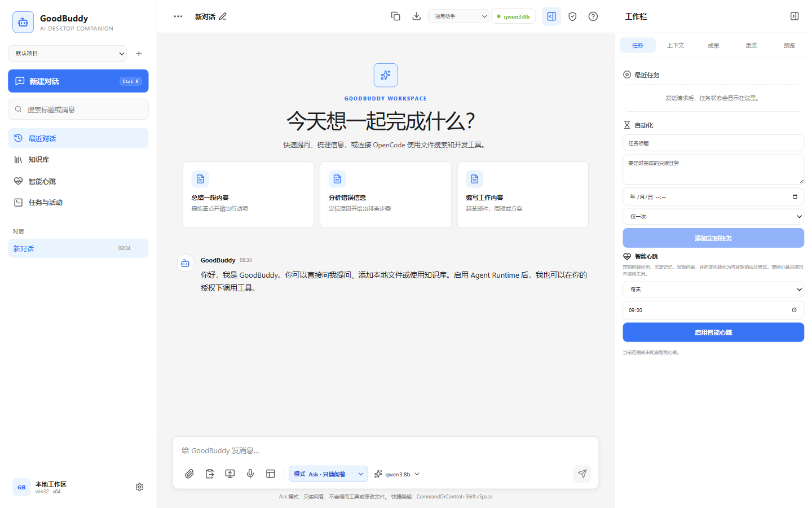Screen dimensions: 812x508
Task: Click the 自动化 section heading
Action: tap(644, 125)
